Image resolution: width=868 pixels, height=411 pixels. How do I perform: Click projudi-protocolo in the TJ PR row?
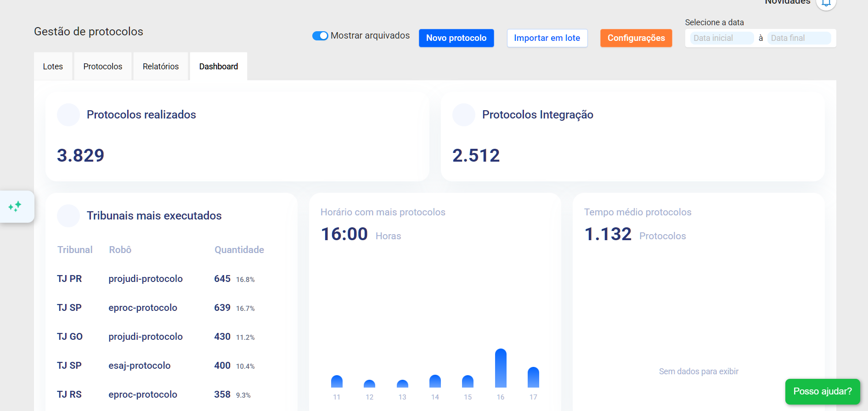(146, 279)
